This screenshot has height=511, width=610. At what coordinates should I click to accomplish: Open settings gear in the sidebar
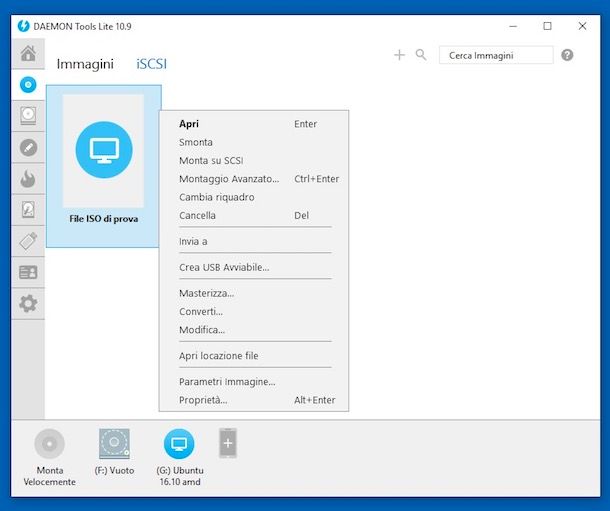(x=28, y=303)
